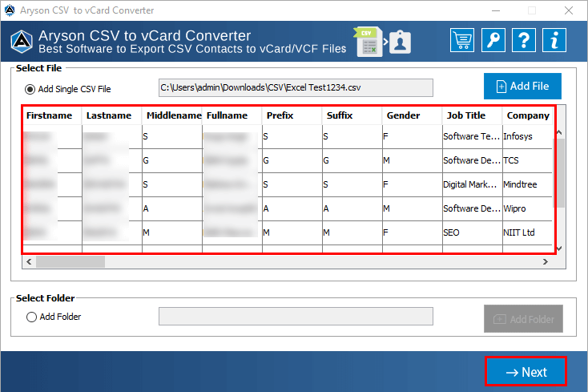Screen dimensions: 588x392
Task: Select the suffix M cell in NIIT Ltd row
Action: (x=352, y=232)
